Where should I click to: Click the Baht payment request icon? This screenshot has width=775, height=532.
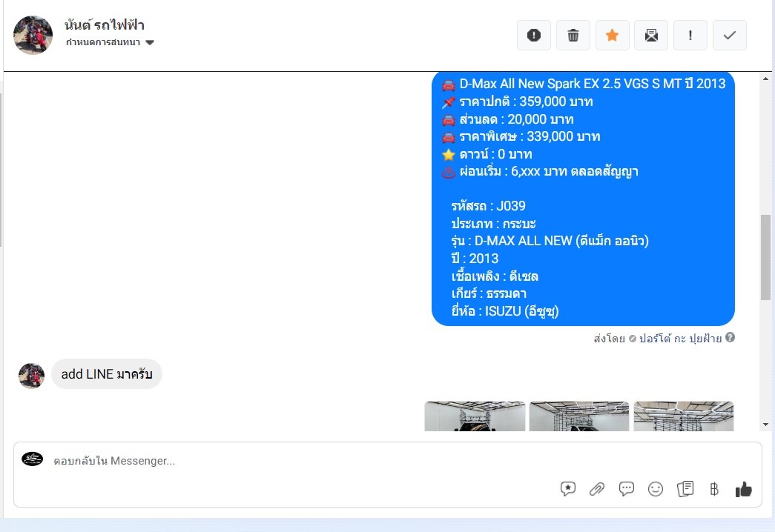[713, 489]
